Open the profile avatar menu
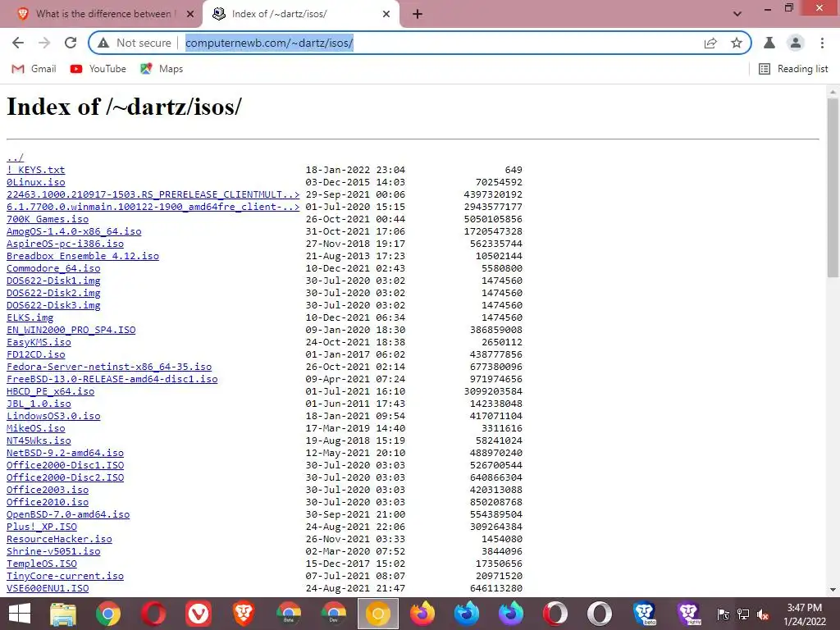The image size is (840, 630). pos(796,43)
